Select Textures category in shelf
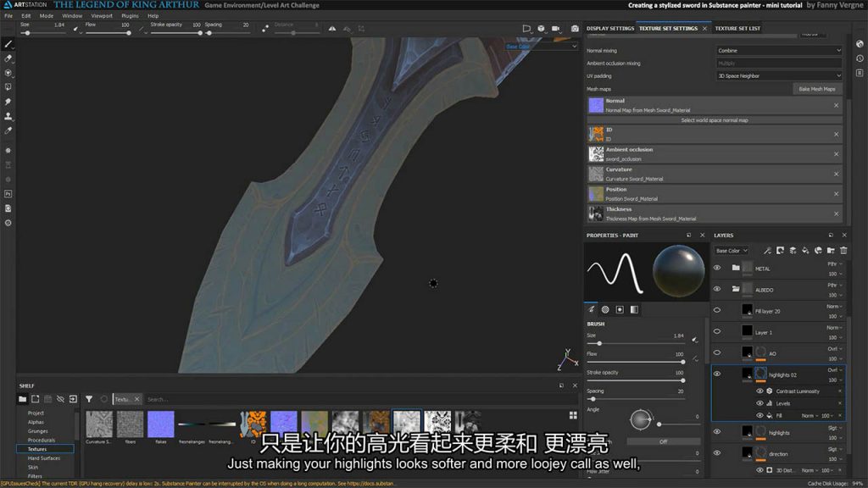868x488 pixels. coord(45,449)
